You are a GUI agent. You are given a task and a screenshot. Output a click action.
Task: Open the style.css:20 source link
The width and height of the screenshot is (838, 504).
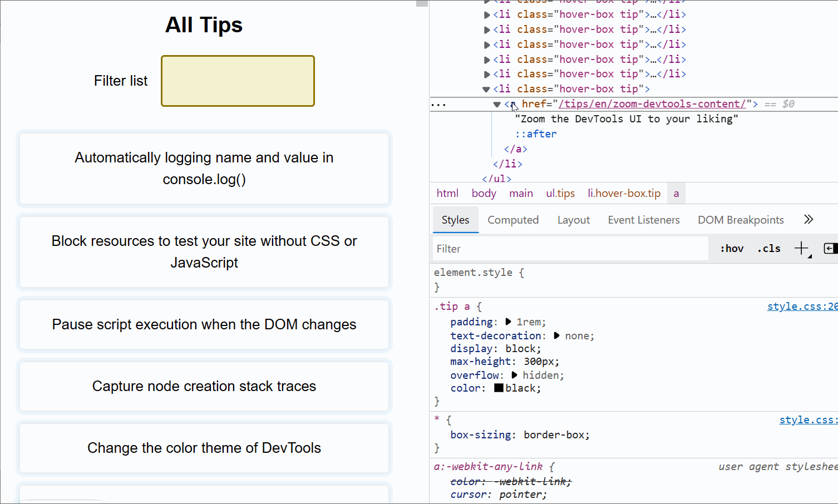pyautogui.click(x=802, y=307)
